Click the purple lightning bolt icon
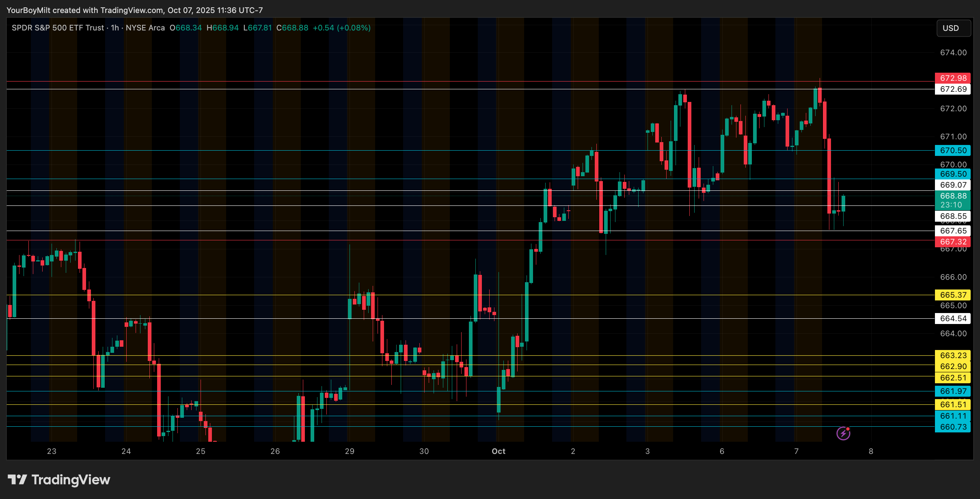 tap(843, 433)
